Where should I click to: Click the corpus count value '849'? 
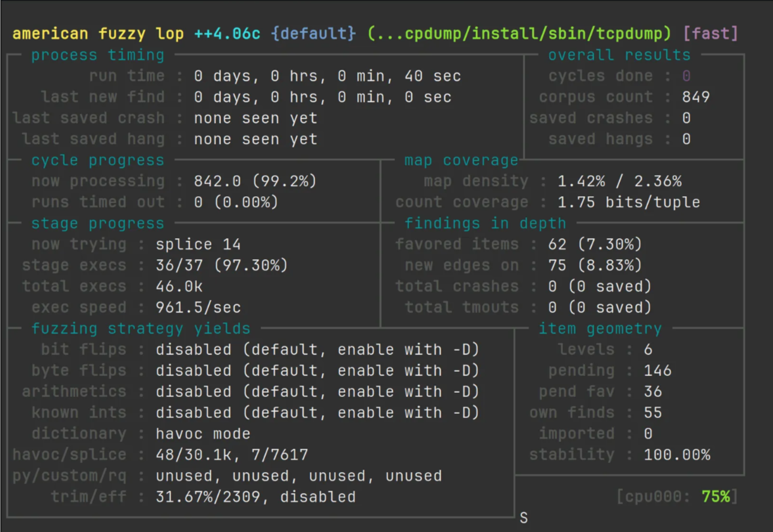coord(696,97)
